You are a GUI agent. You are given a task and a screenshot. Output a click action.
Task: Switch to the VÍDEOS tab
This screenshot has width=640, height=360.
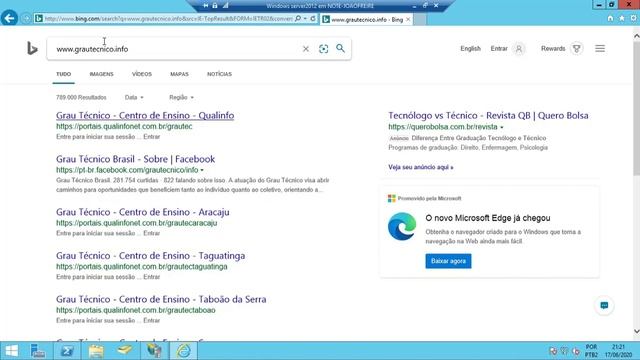coord(142,74)
